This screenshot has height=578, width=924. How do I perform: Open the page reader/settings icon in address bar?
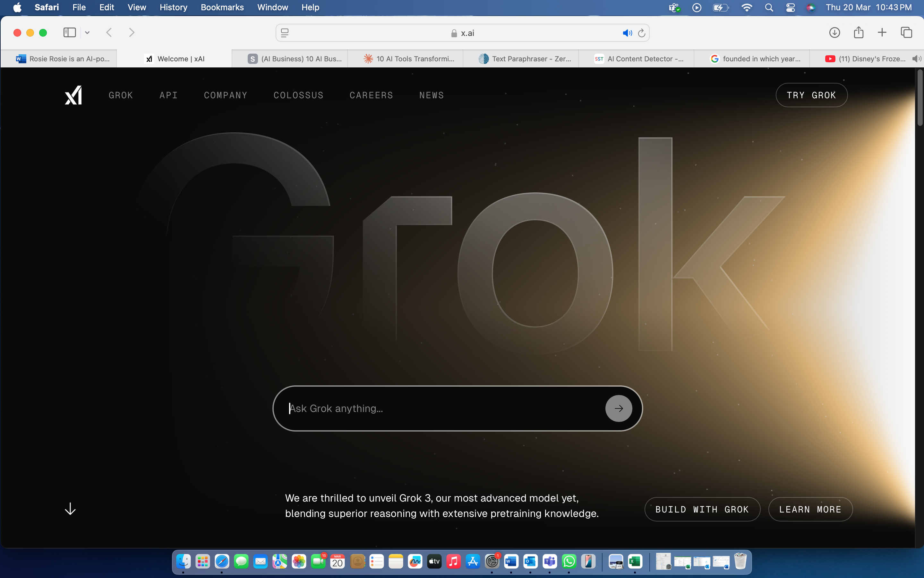285,33
